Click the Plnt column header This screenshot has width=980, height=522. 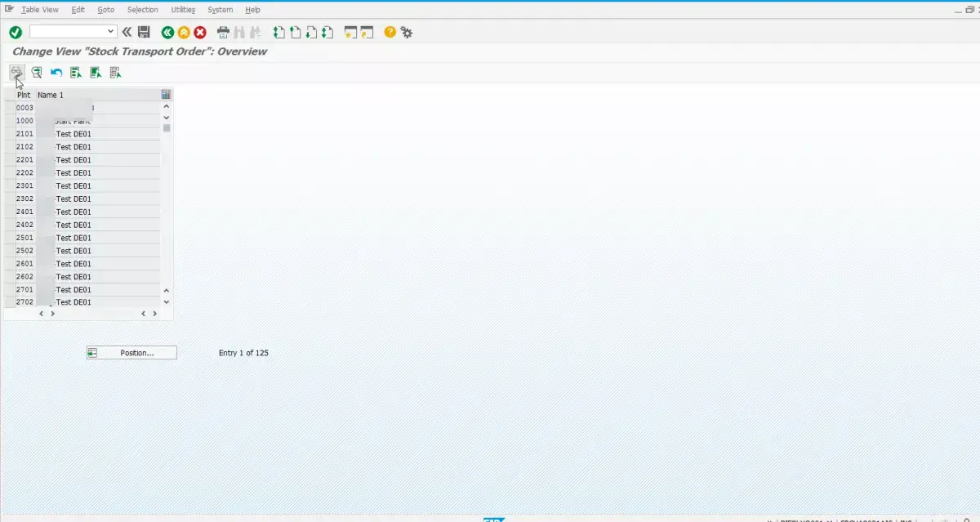point(24,95)
